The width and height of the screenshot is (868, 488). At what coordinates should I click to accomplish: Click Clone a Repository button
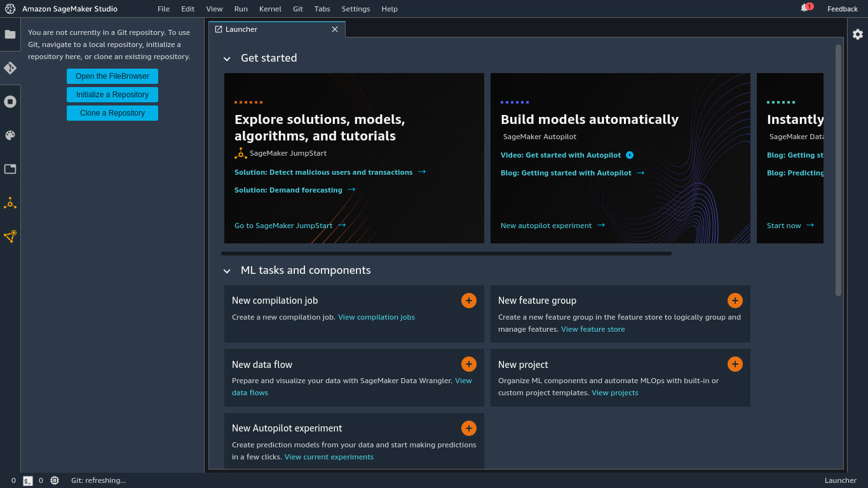tap(112, 113)
